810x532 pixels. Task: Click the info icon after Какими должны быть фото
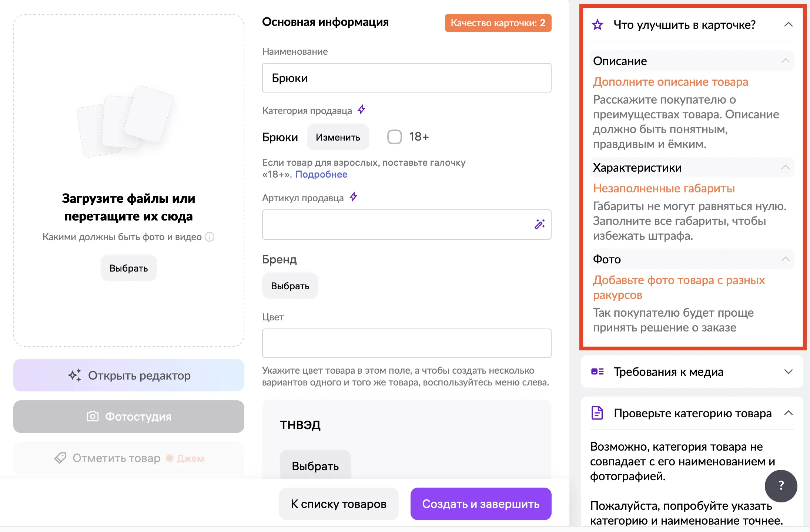(x=209, y=237)
